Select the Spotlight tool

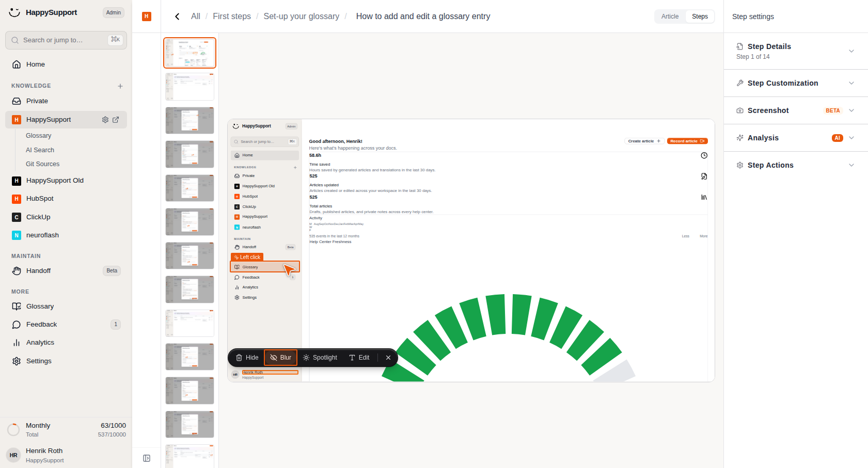320,358
